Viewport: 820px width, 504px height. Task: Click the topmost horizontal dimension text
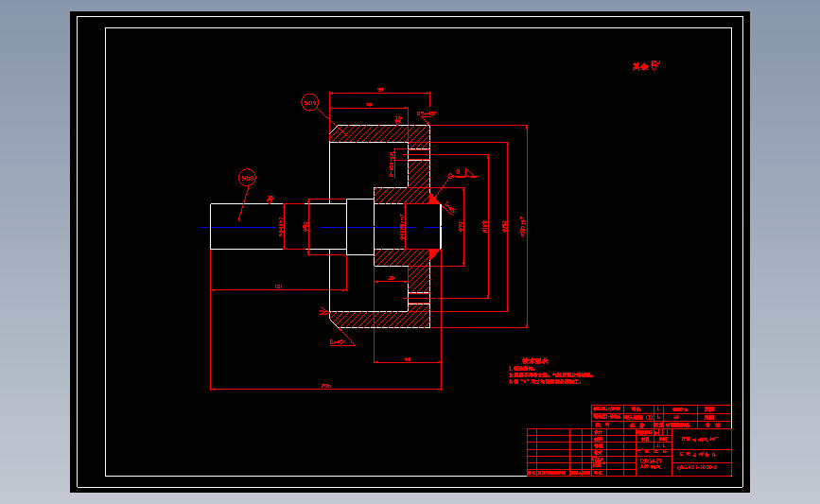point(380,90)
